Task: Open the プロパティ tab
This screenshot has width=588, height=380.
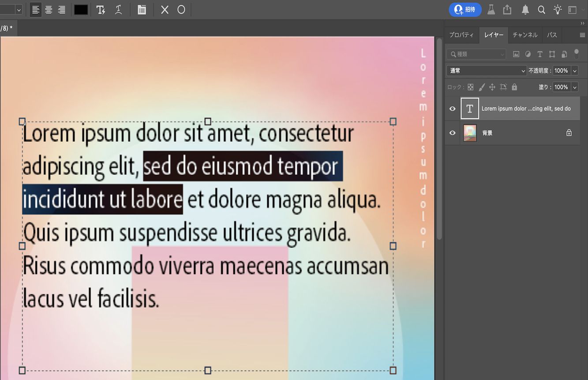Action: (x=461, y=35)
